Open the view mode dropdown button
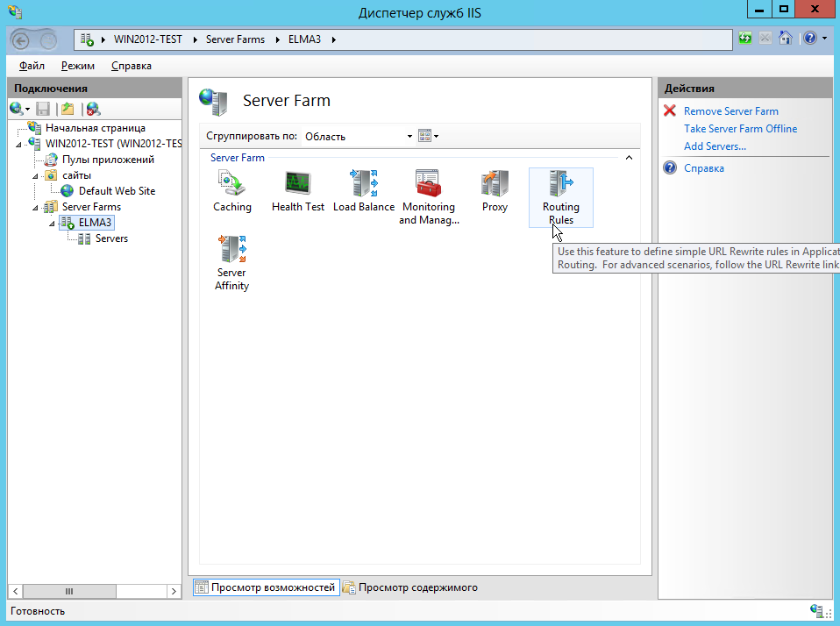Viewport: 840px width, 626px height. (428, 136)
